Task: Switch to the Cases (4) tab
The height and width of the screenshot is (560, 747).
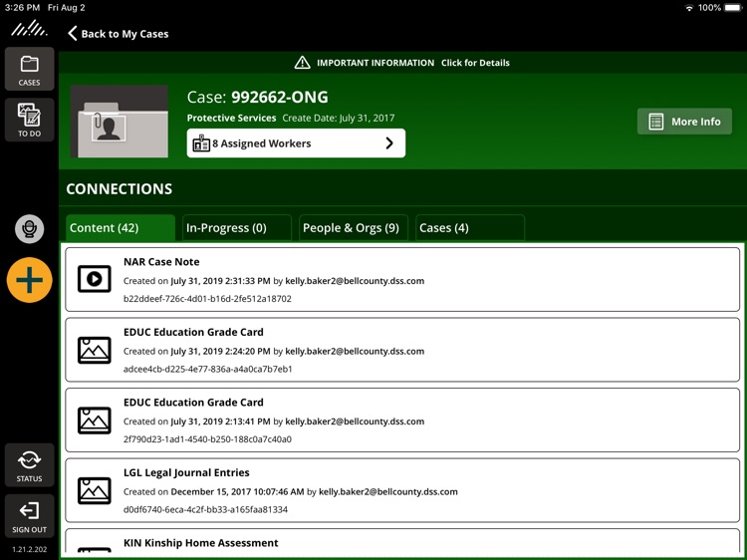Action: coord(470,228)
